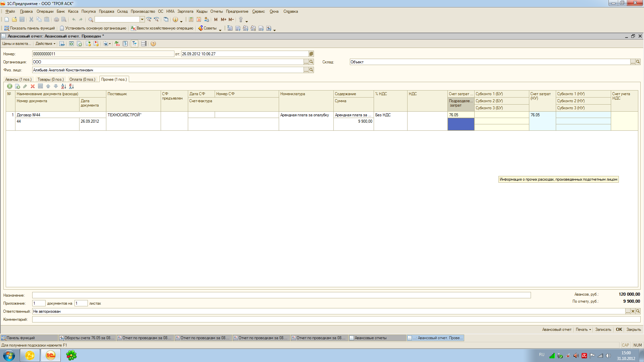Click the Дт/Кт postings icon
Viewport: 644px width, 362px height.
click(117, 44)
